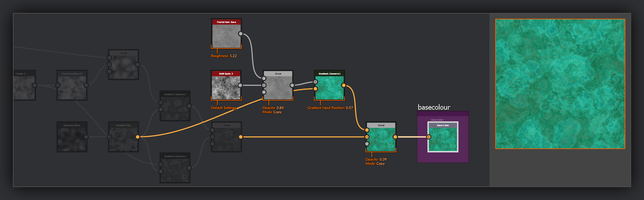644x200 pixels.
Task: Click the Fractal Sum Base output connector
Action: (x=241, y=34)
